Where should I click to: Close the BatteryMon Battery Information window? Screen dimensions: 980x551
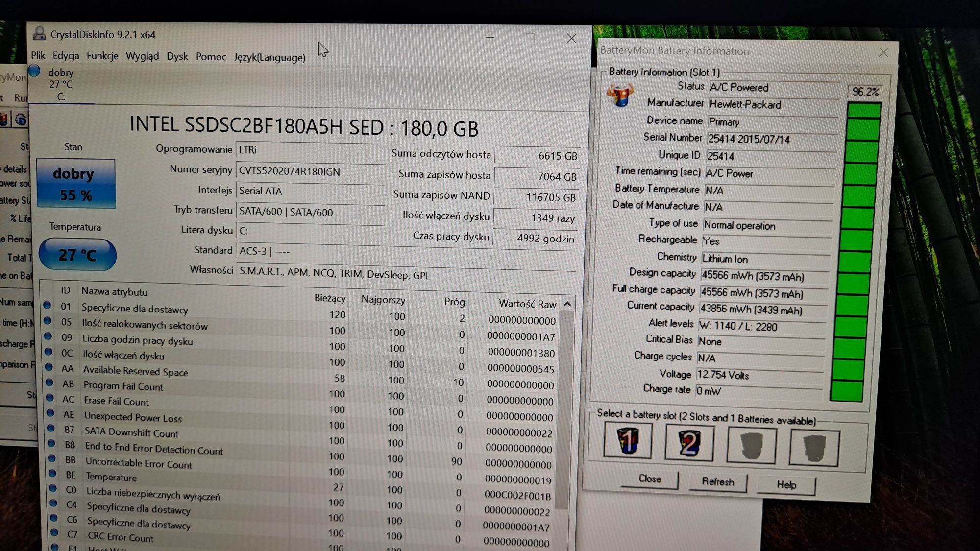[x=883, y=52]
